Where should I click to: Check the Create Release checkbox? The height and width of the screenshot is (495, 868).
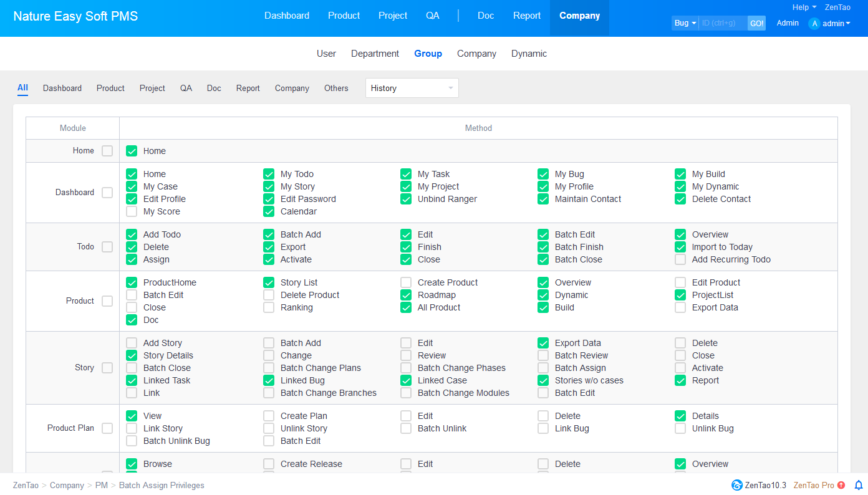point(269,464)
